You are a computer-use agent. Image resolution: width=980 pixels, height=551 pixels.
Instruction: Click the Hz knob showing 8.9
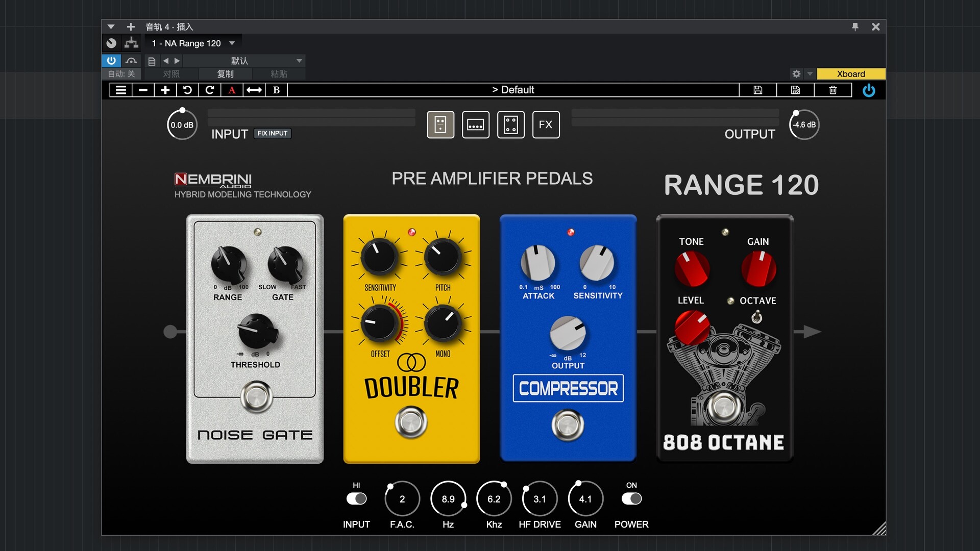click(x=448, y=499)
